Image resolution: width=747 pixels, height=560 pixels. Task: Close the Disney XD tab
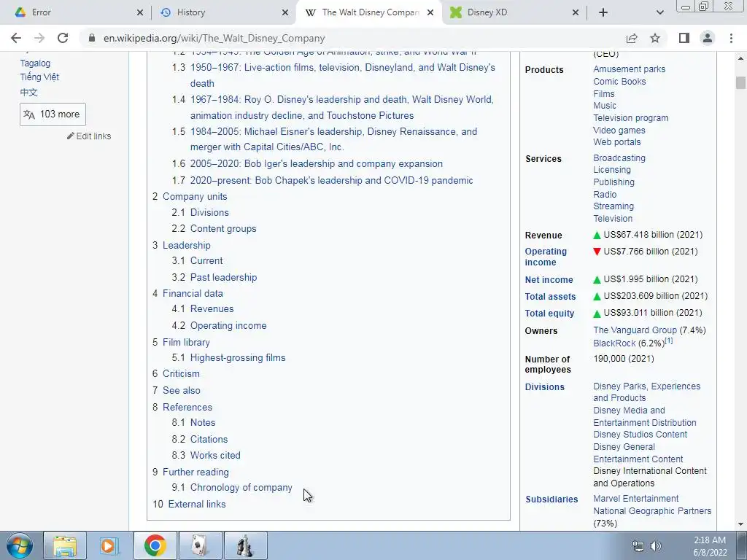click(575, 12)
